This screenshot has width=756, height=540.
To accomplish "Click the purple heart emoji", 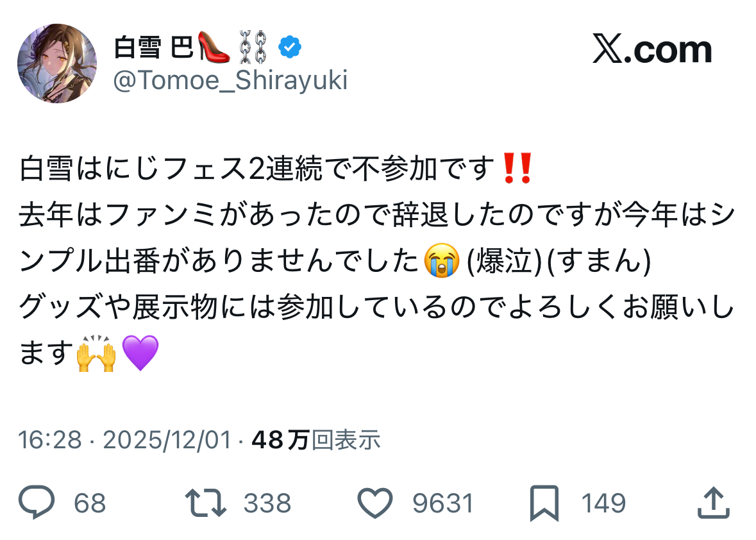I will tap(140, 353).
